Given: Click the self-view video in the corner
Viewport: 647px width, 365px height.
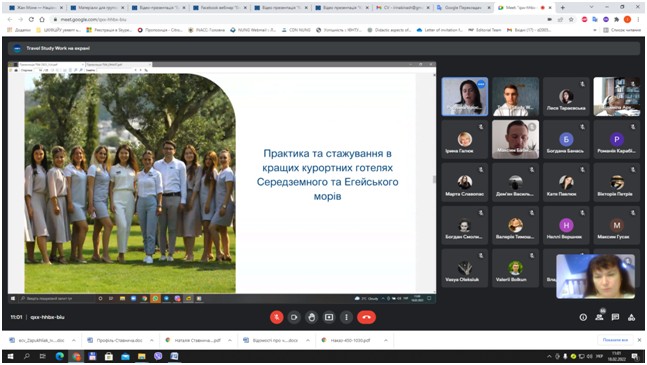Looking at the screenshot, I should point(595,276).
